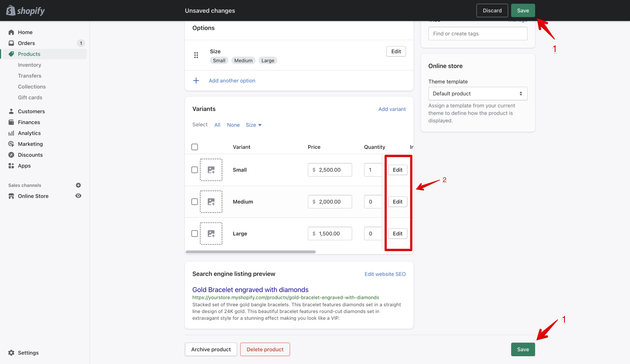Add a sales channel with plus icon
The height and width of the screenshot is (364, 630).
(x=78, y=185)
